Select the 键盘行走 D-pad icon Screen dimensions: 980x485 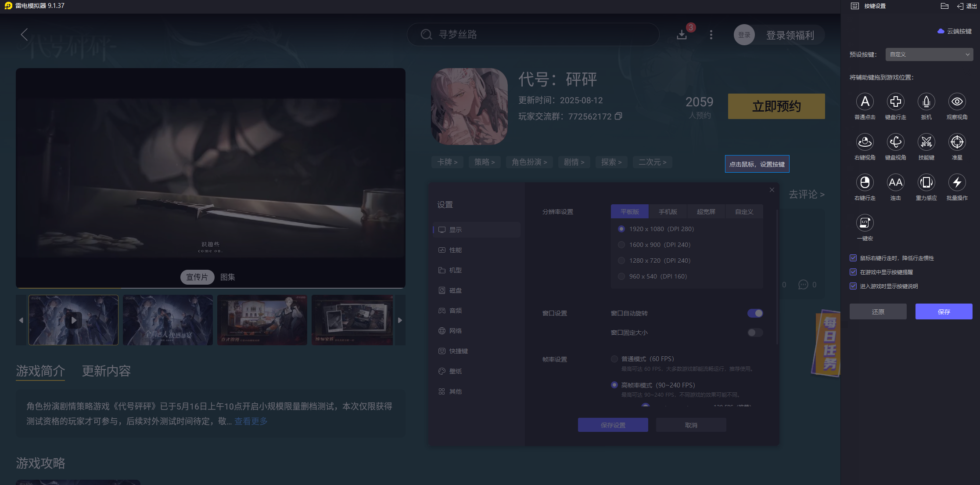(x=895, y=102)
